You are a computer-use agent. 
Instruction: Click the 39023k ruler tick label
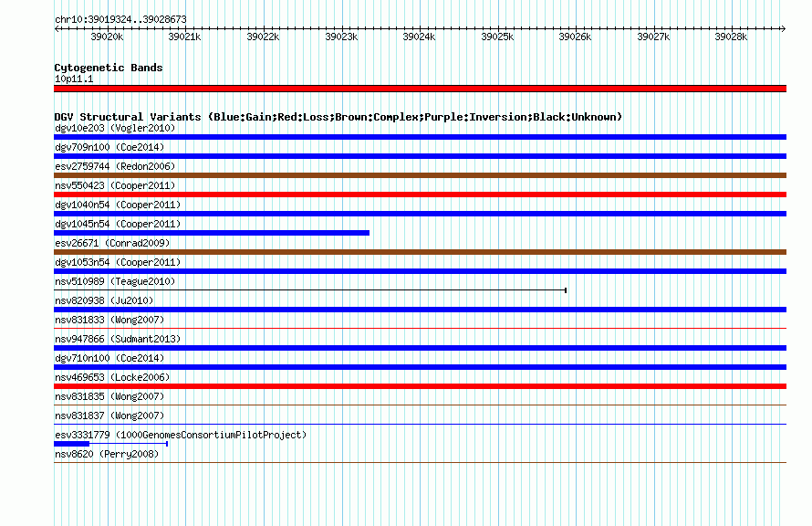click(340, 37)
